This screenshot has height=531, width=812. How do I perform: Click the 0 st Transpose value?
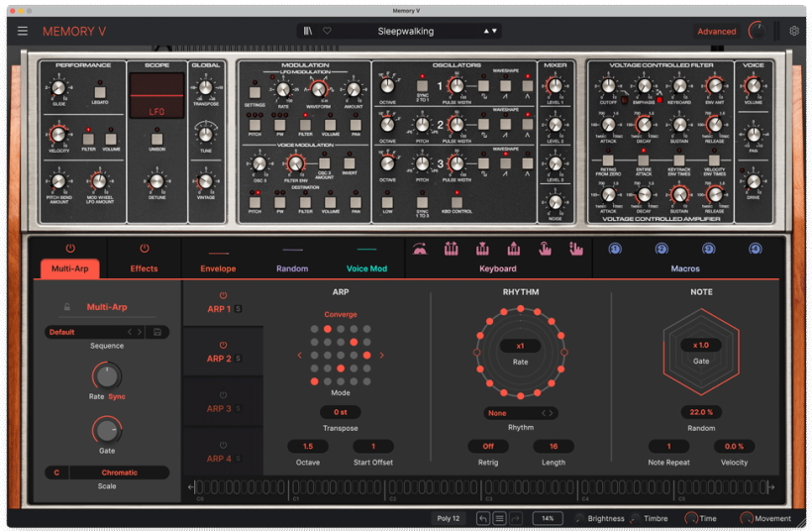coord(341,412)
